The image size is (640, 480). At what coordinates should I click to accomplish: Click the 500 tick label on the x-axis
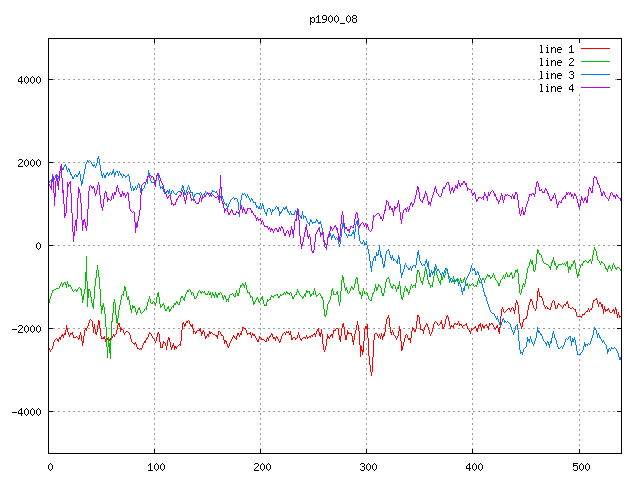(x=578, y=466)
